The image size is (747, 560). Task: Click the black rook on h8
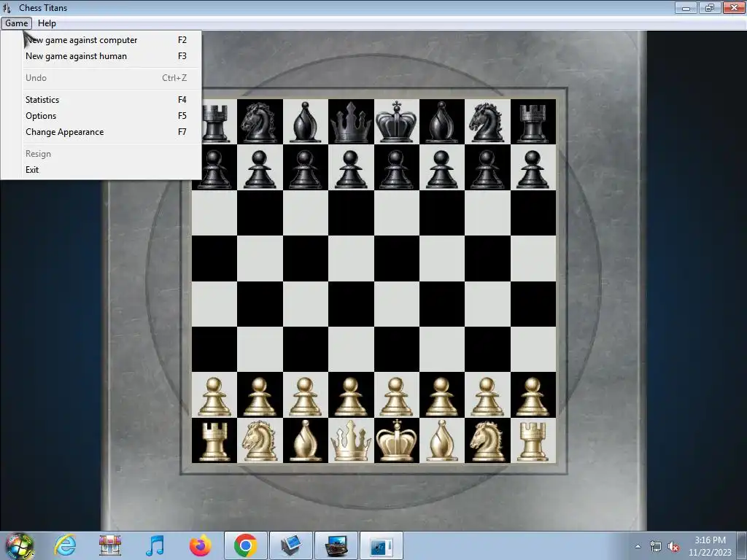533,122
